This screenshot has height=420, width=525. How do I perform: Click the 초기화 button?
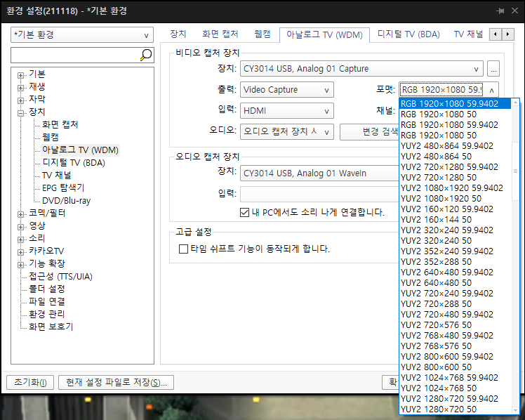(x=29, y=383)
